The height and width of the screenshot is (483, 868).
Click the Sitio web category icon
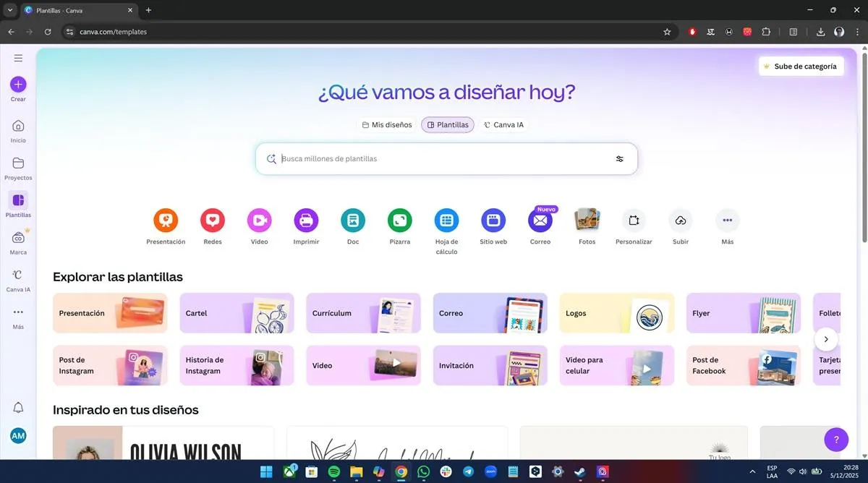click(493, 221)
